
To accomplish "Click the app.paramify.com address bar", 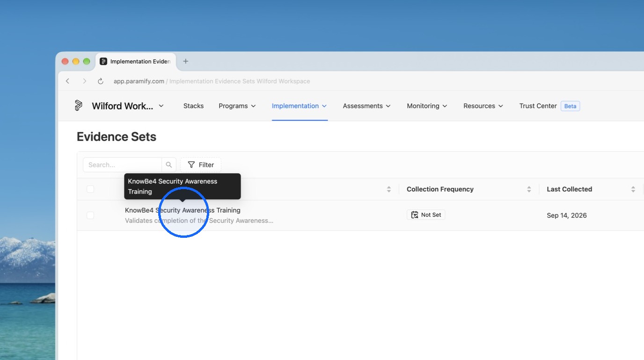I will click(212, 81).
